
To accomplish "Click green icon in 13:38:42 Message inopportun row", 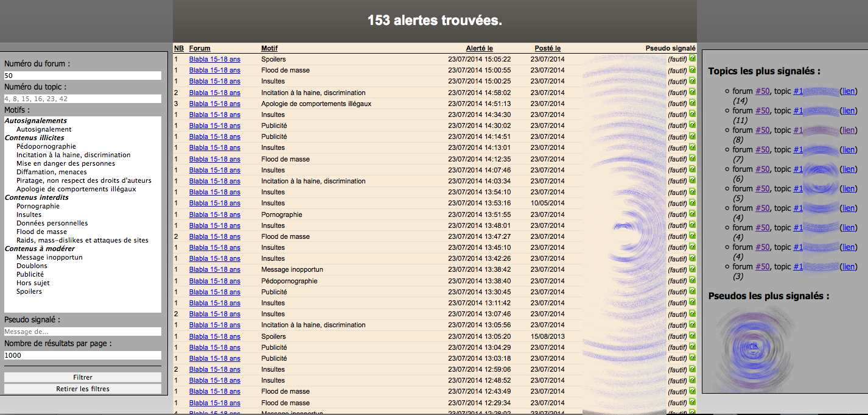I will click(x=692, y=269).
